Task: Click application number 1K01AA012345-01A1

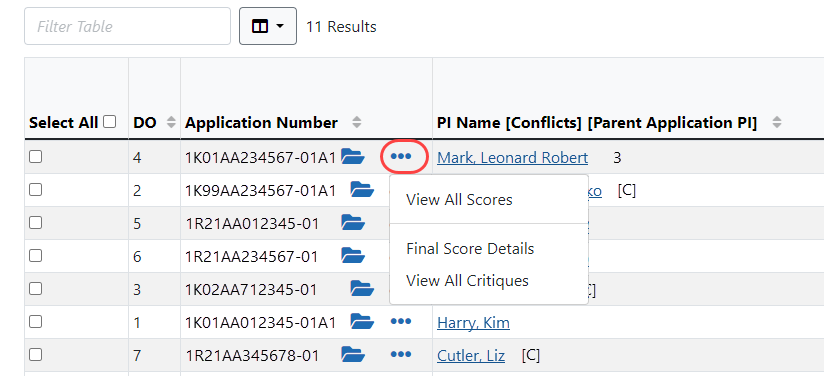Action: click(x=260, y=322)
